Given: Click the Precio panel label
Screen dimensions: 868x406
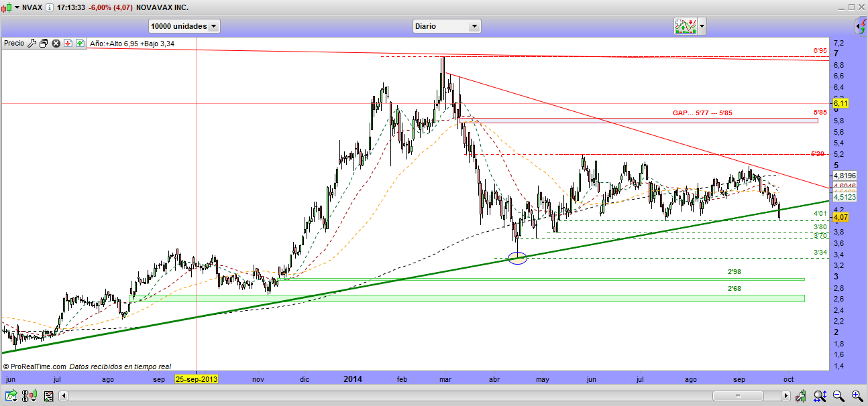Looking at the screenshot, I should pos(14,44).
